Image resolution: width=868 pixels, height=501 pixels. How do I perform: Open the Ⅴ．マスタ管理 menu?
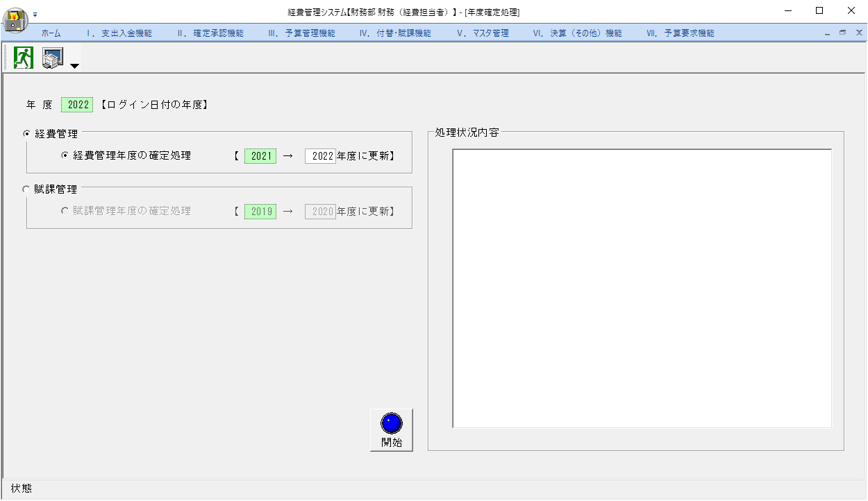(x=483, y=33)
